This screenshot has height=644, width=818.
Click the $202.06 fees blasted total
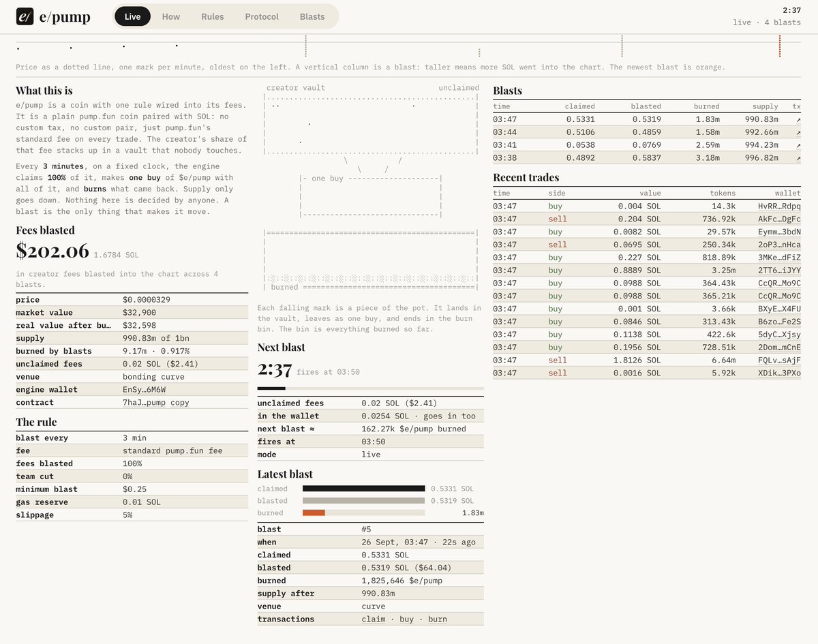tap(52, 251)
